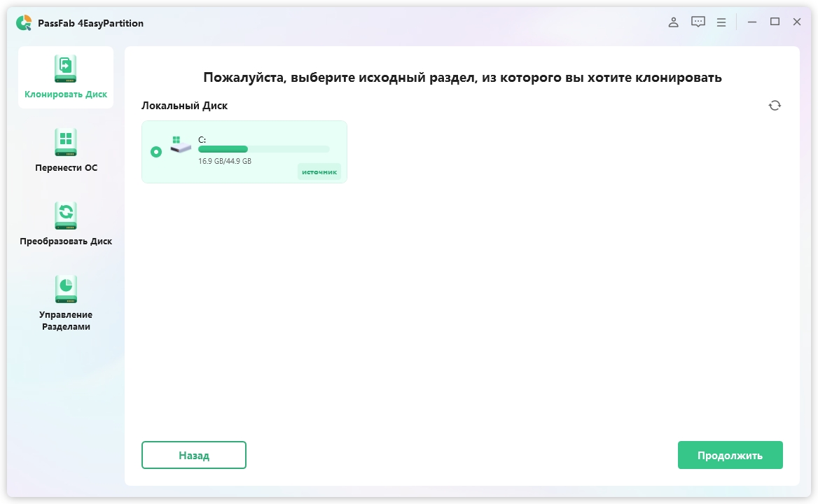Screen dimensions: 818x504
Task: Click the Назад (Back) button
Action: coord(193,455)
